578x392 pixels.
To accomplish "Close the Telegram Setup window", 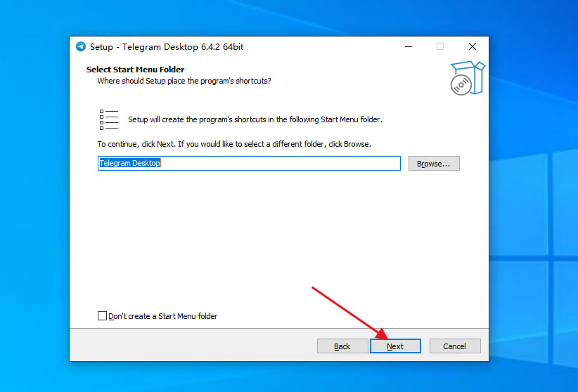I will click(473, 47).
